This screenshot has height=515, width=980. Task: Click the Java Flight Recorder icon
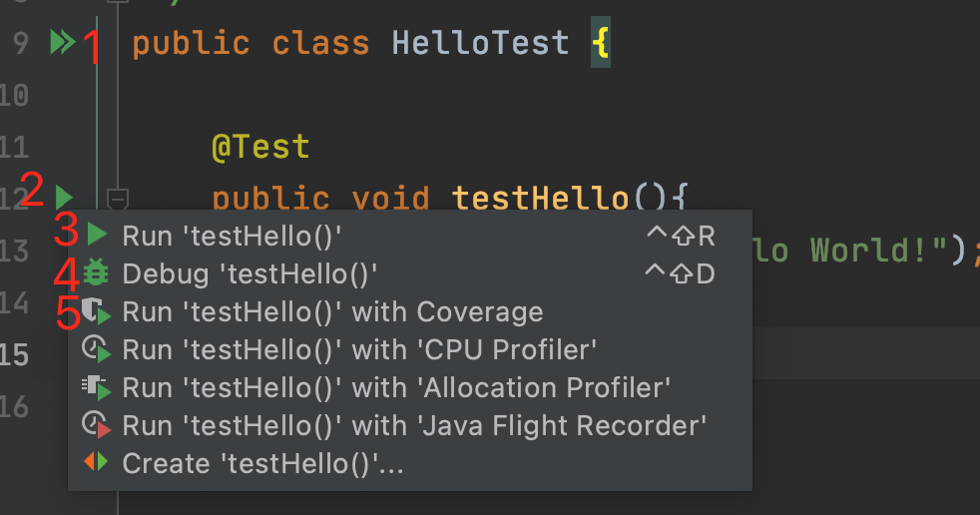(96, 425)
